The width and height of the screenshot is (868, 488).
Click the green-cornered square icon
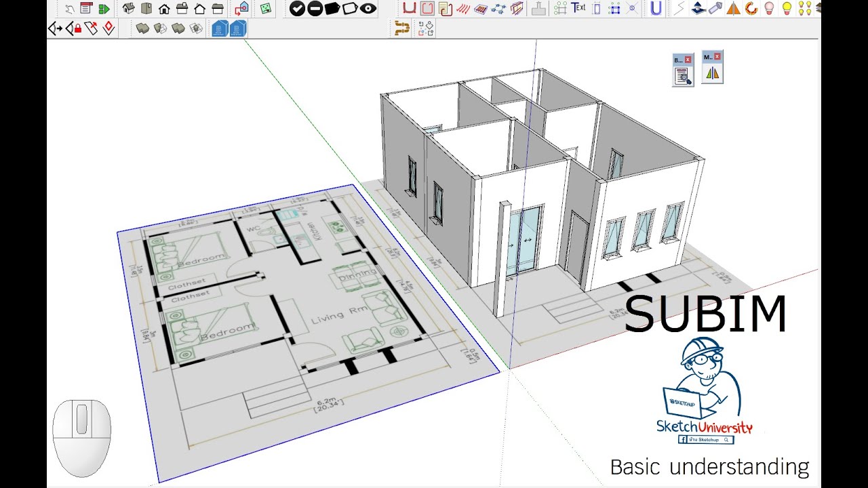(560, 9)
